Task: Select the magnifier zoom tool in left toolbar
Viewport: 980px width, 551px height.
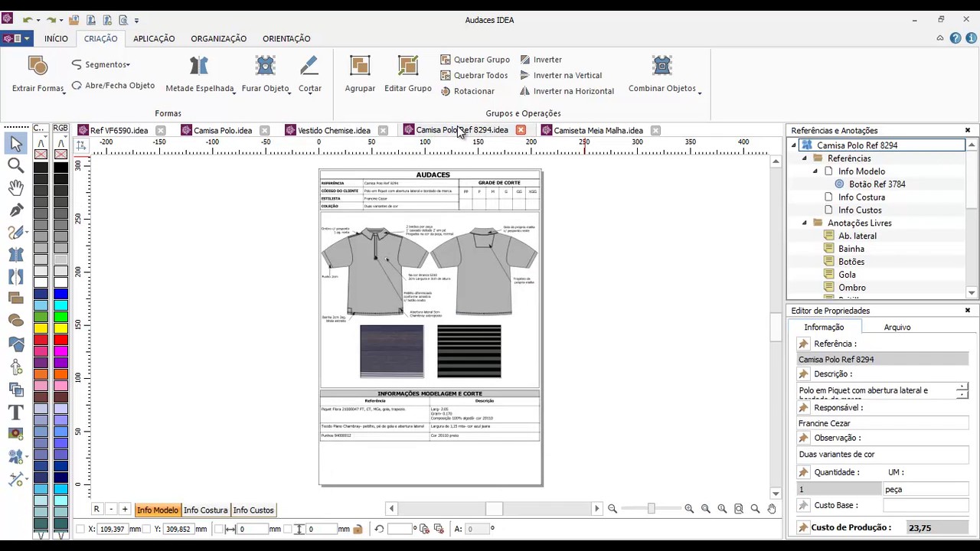Action: click(15, 165)
